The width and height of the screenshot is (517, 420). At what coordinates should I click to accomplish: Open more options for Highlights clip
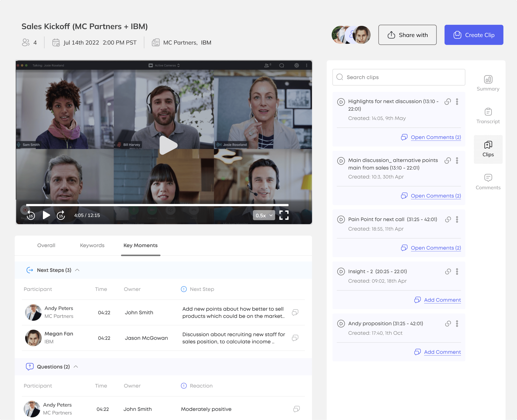coord(457,102)
